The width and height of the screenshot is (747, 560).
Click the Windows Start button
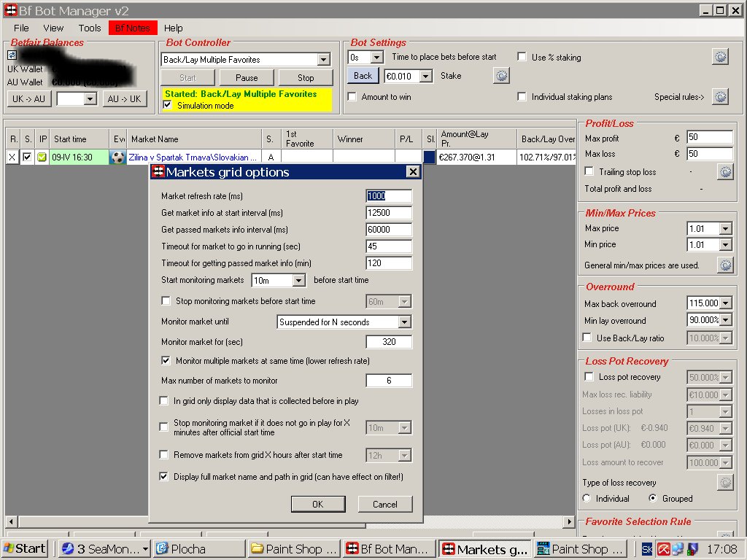coord(26,549)
